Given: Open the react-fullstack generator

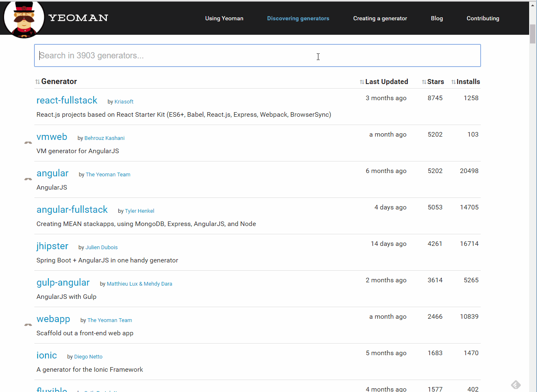Looking at the screenshot, I should (67, 100).
